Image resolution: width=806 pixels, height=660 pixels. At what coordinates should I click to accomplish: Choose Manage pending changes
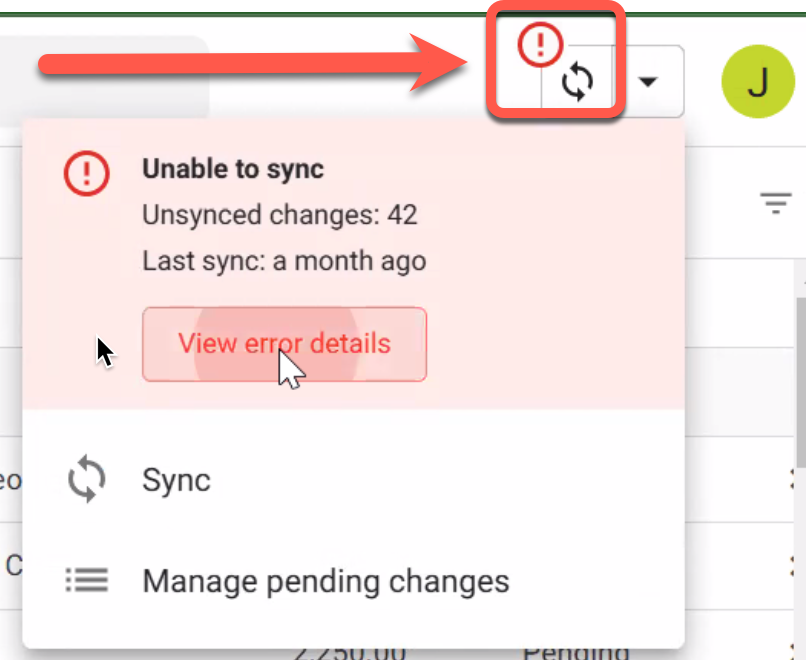[x=353, y=581]
